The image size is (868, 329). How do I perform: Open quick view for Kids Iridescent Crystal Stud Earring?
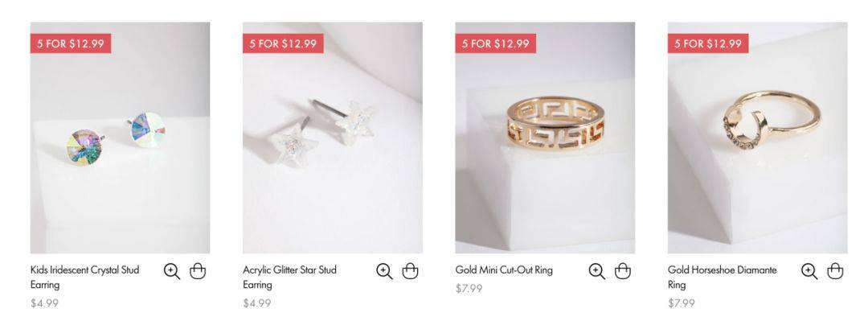pos(172,271)
